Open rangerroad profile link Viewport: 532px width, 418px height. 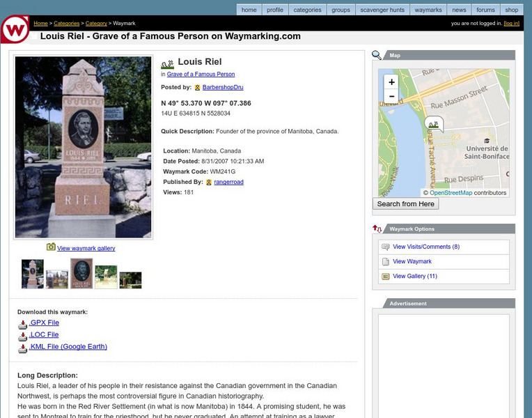tap(228, 182)
